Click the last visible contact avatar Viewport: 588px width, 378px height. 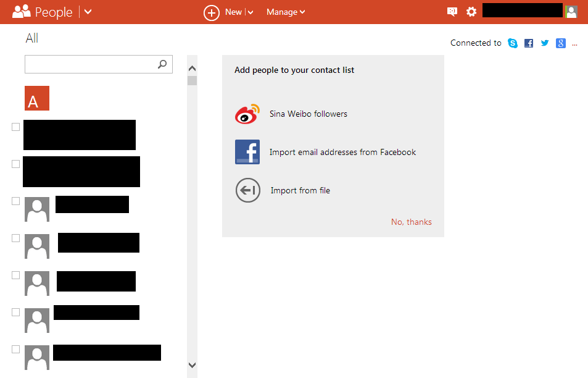(x=37, y=358)
